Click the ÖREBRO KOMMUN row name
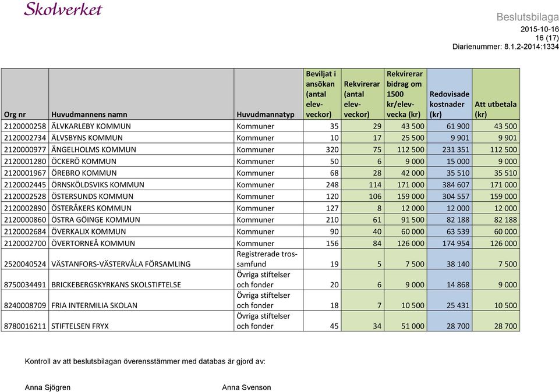 84,173
